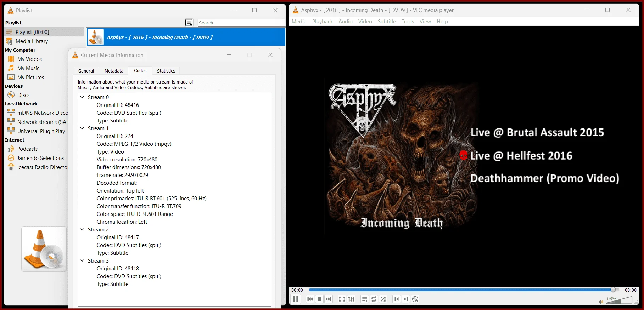Go to previous chapter button
This screenshot has width=644, height=310.
[x=397, y=299]
